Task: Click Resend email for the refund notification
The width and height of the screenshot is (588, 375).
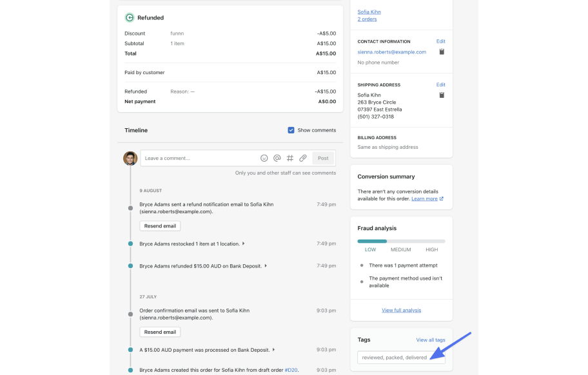Action: [x=159, y=226]
